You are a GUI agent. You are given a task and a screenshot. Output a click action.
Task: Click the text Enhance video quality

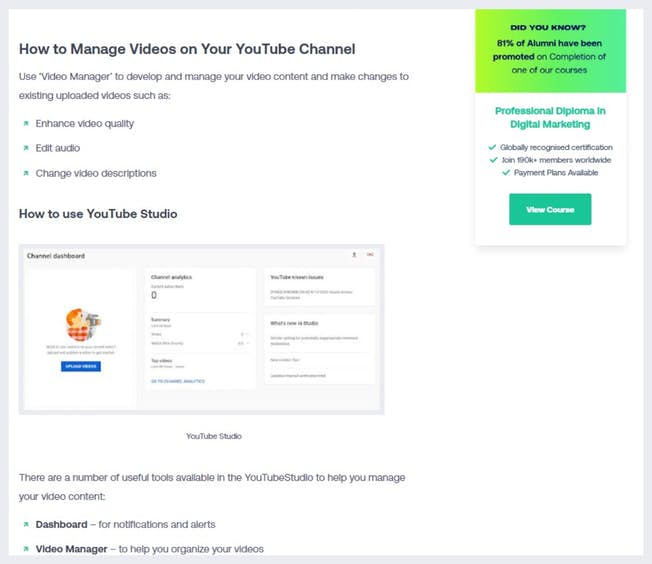(85, 124)
